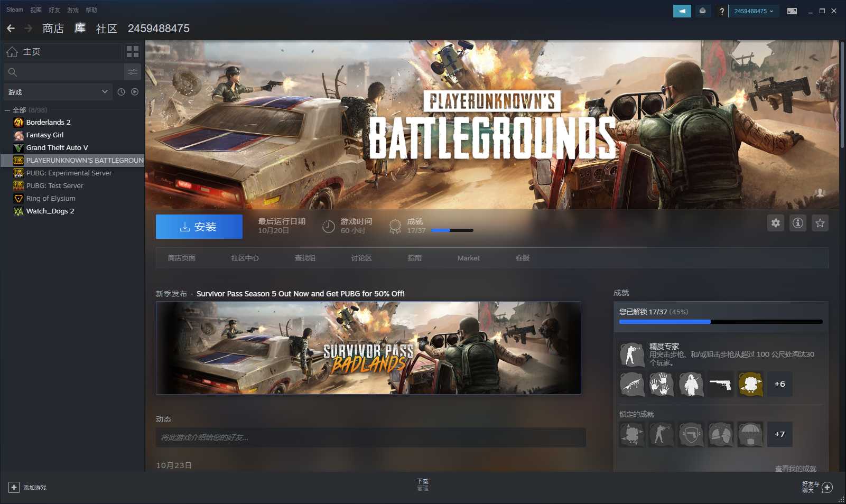Open Survivor Pass Badlands news banner
The height and width of the screenshot is (504, 846).
(x=368, y=348)
